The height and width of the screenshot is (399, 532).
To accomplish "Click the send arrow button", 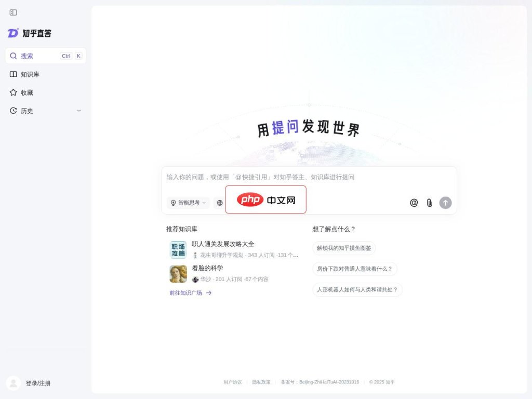I will 445,203.
